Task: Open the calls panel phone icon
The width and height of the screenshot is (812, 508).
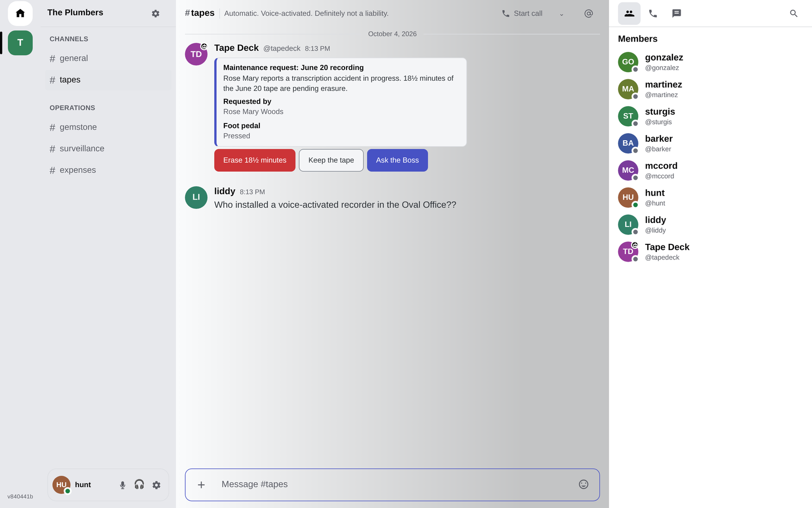Action: (x=653, y=14)
